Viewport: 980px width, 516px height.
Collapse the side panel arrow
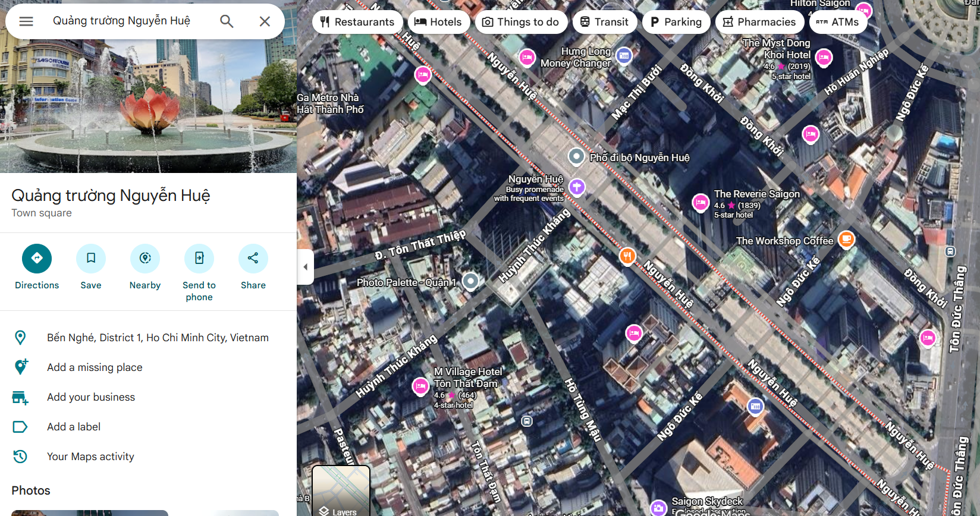[305, 267]
